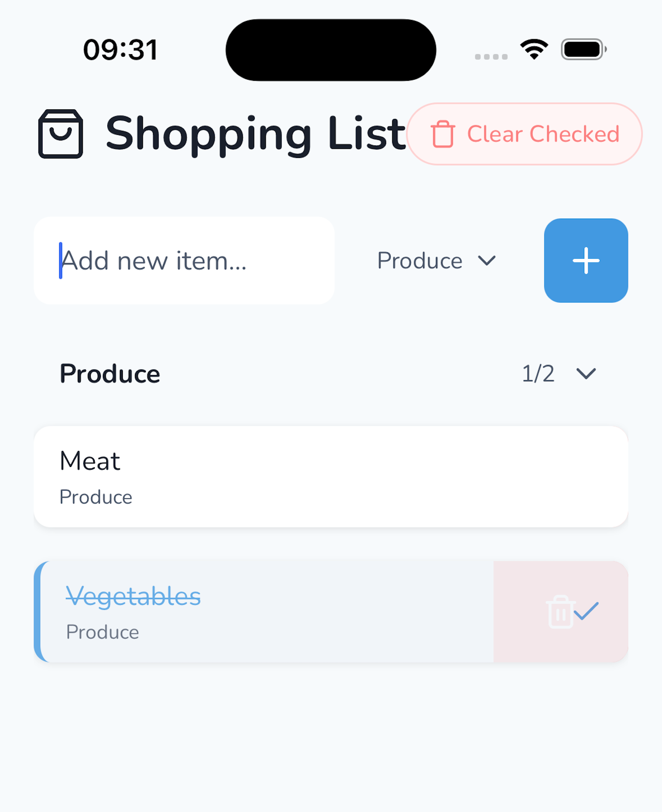Click the 1/2 item counter
Viewport: 662px width, 812px height.
[538, 374]
